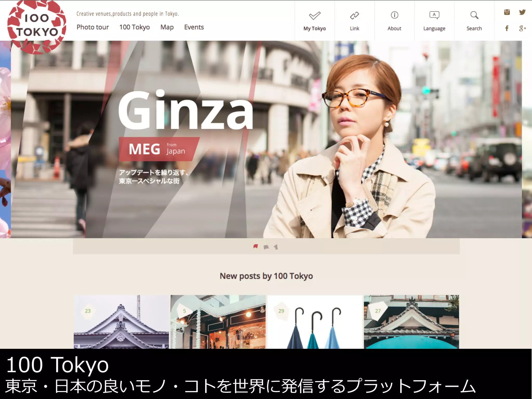Open the My Tokyo checkmark icon
Screen dimensions: 532x399
click(315, 16)
